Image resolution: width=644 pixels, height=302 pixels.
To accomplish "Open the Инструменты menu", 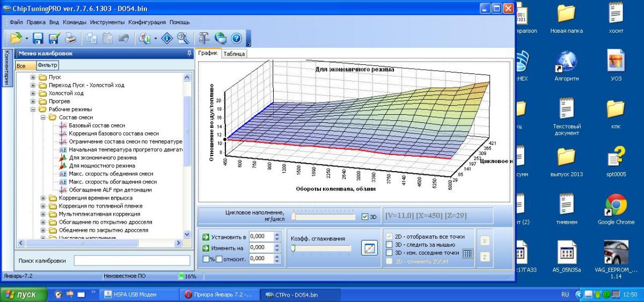I will [107, 23].
